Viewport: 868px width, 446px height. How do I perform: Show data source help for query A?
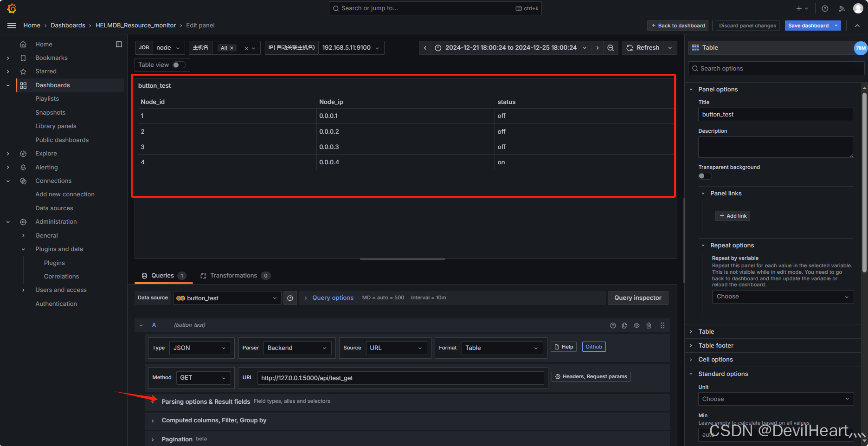(x=613, y=325)
